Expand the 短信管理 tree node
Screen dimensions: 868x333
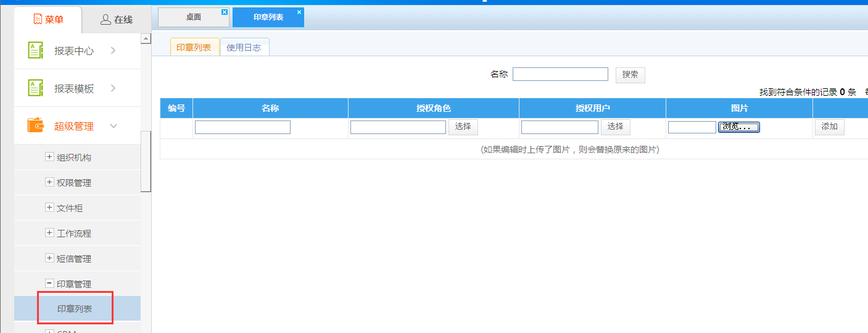point(49,258)
